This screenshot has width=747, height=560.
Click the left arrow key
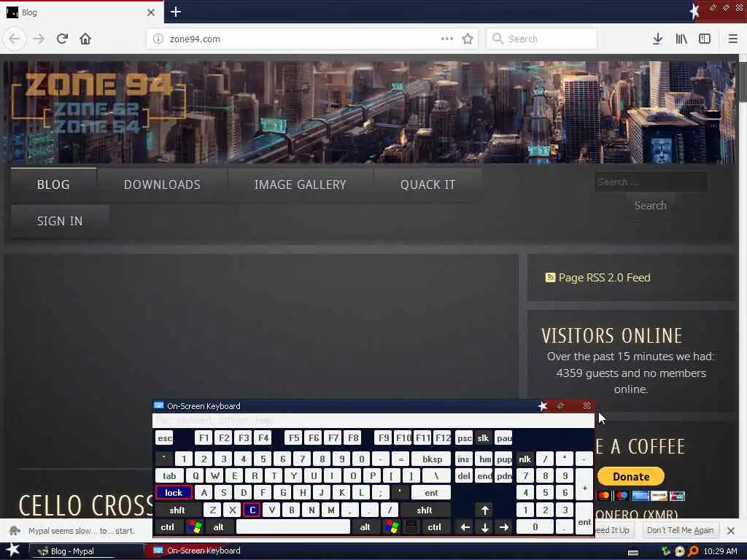(x=465, y=527)
